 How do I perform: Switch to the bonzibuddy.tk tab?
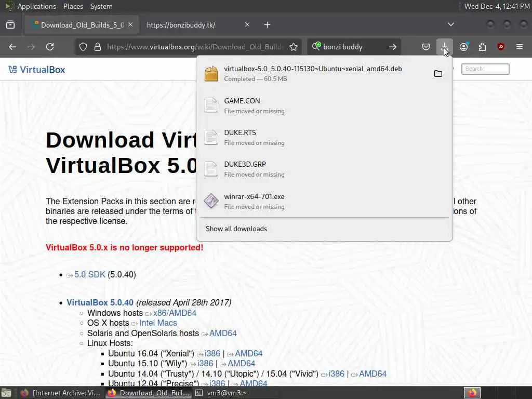(197, 25)
